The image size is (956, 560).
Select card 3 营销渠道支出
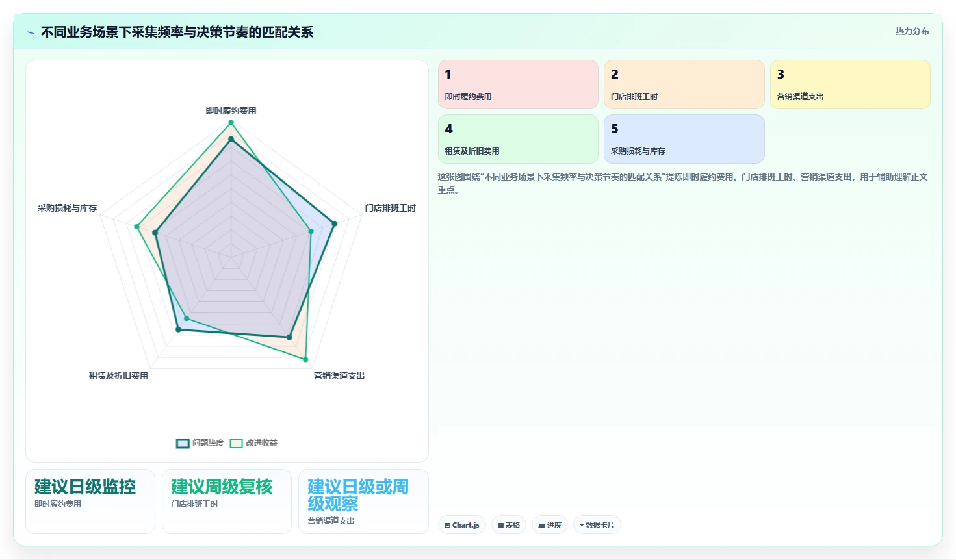850,84
